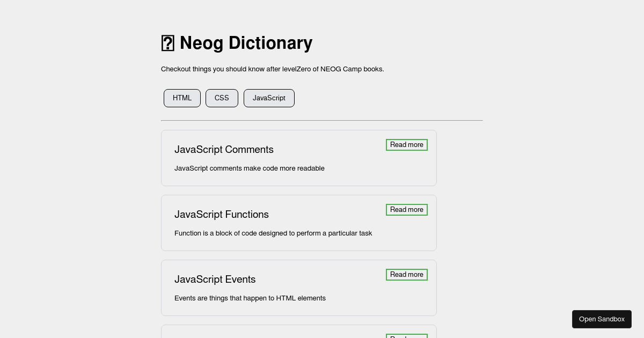The image size is (644, 338).
Task: Click the JavaScript Events card heading
Action: pos(215,280)
